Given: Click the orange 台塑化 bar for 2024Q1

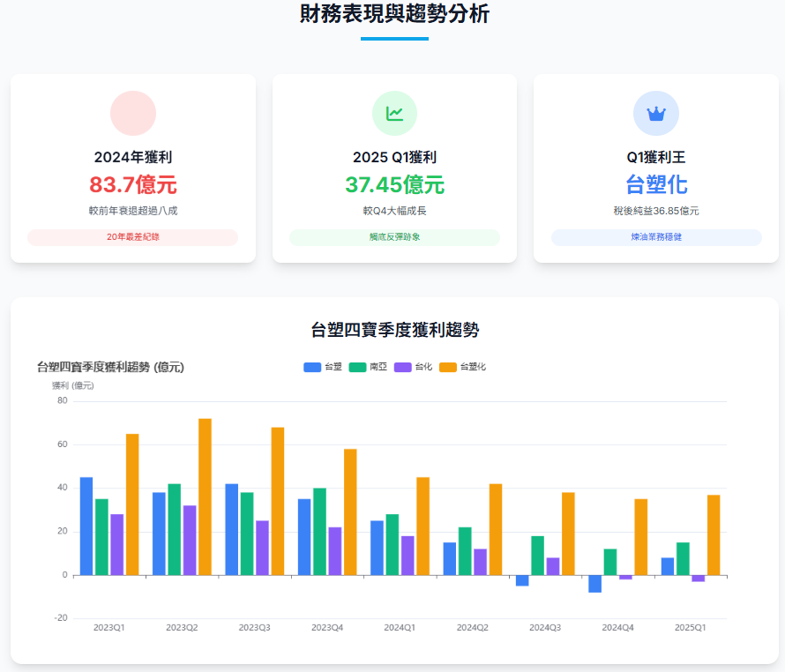Looking at the screenshot, I should click(x=423, y=526).
